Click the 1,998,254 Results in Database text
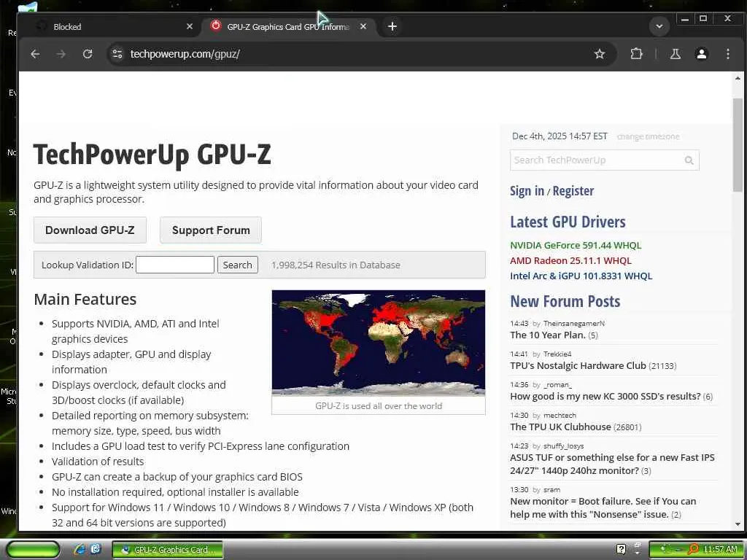747x560 pixels. click(x=336, y=265)
